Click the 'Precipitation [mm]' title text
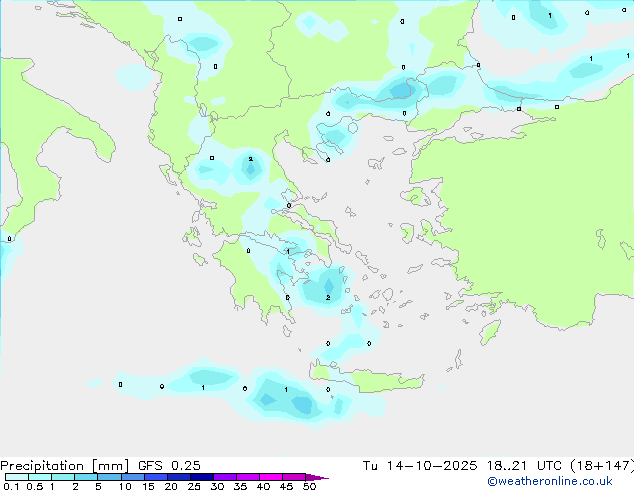Viewport: 634px width, 490px height. pos(64,466)
